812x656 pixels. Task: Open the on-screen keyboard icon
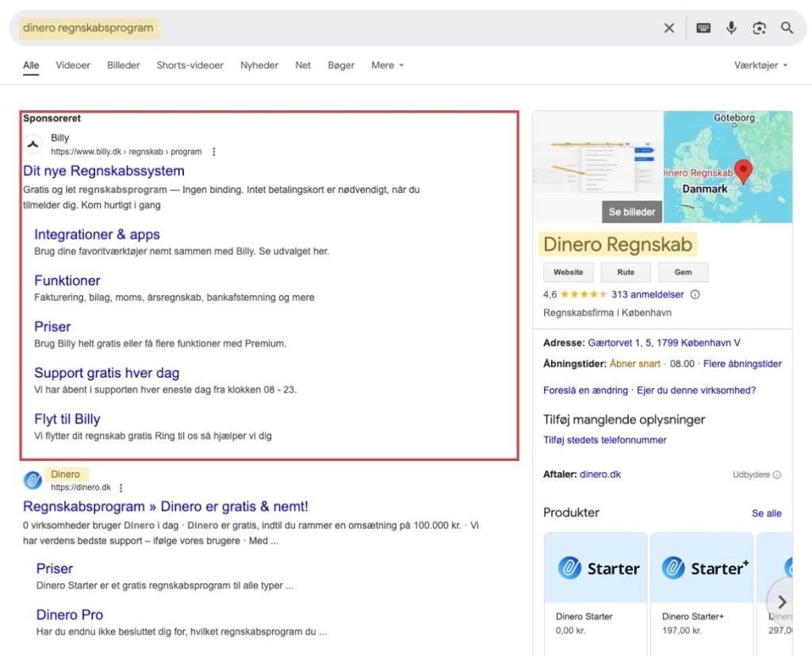tap(703, 28)
